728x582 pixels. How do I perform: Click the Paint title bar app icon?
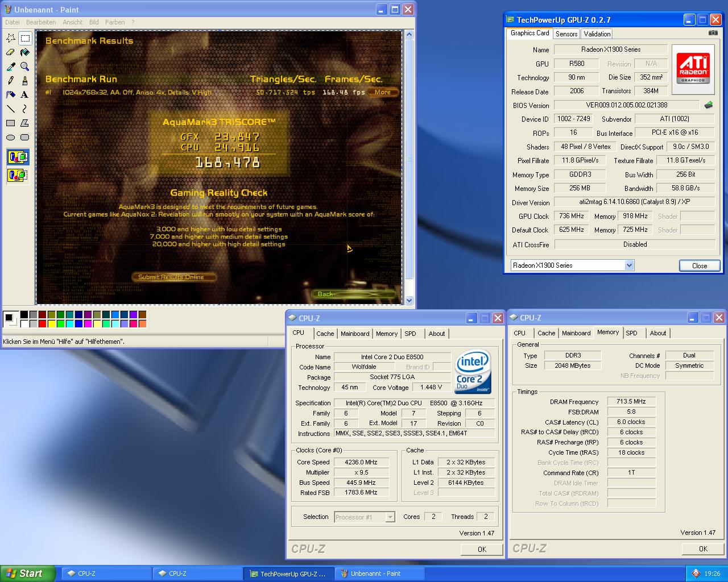(x=8, y=10)
